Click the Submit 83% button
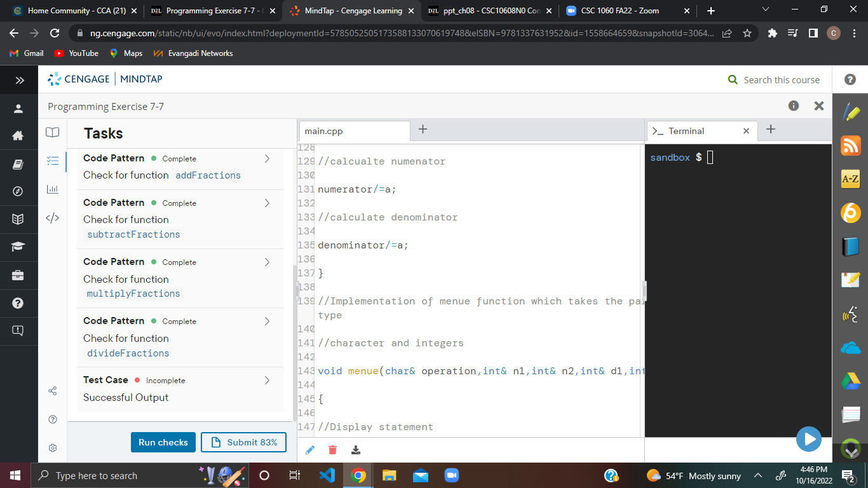 (243, 442)
